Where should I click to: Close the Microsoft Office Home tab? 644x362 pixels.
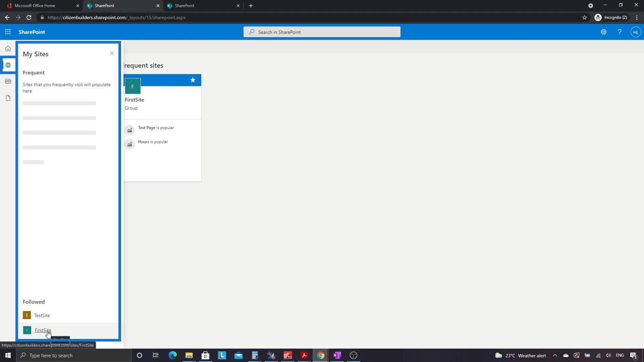tap(78, 6)
